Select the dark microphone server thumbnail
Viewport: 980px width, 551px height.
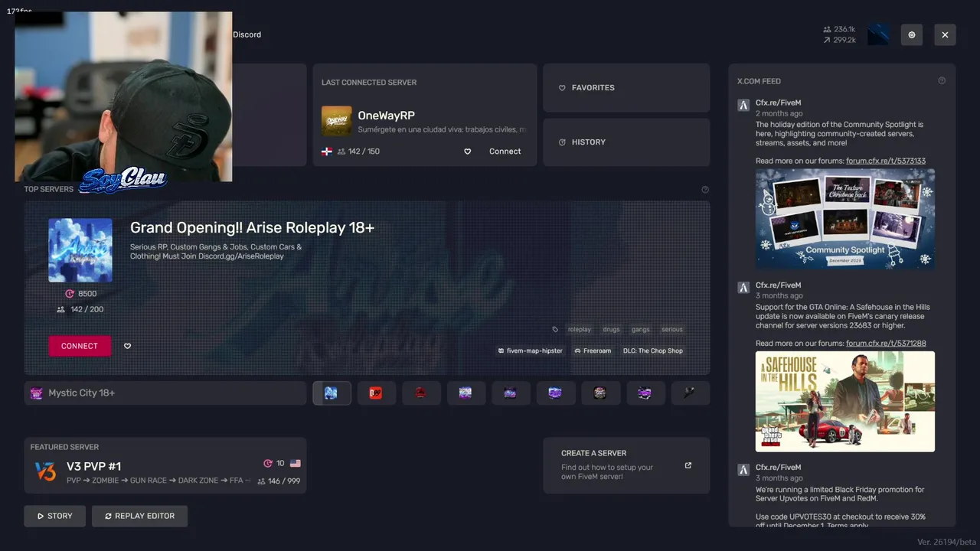pyautogui.click(x=691, y=393)
